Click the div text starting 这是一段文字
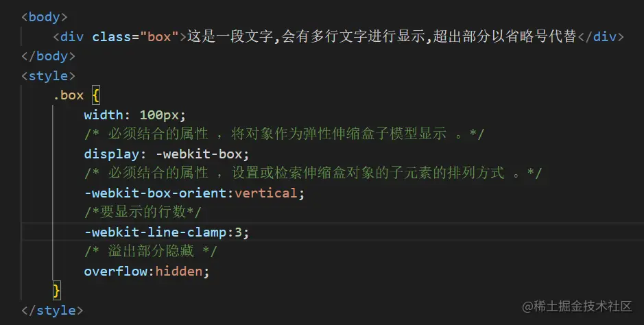644x325 pixels. tap(382, 36)
